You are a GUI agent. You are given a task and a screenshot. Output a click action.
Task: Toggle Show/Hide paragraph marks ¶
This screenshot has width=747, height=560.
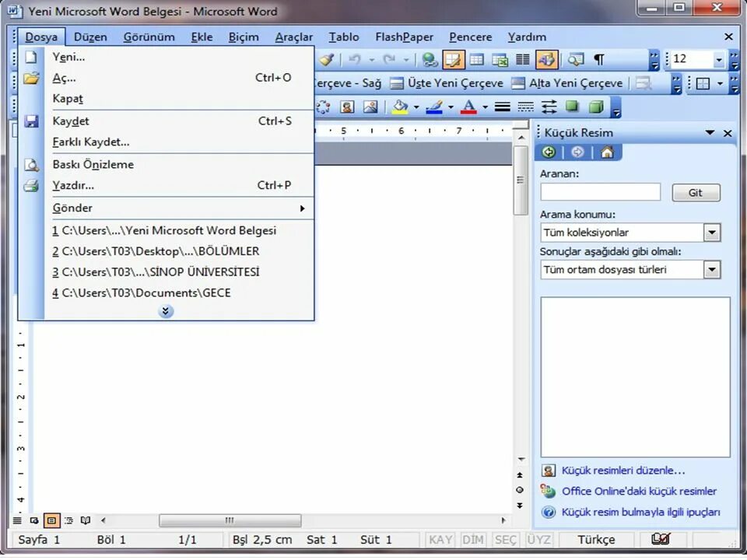tap(599, 60)
